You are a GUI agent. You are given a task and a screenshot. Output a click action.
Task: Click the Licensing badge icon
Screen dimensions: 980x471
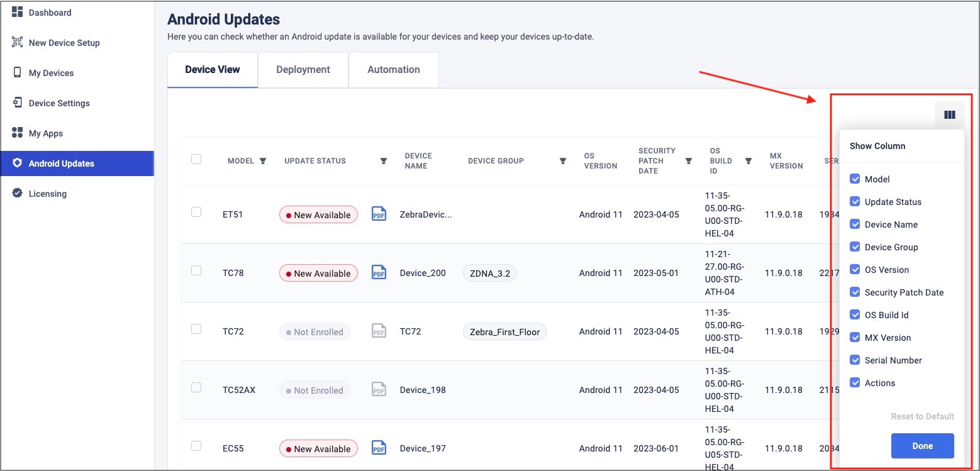[18, 194]
